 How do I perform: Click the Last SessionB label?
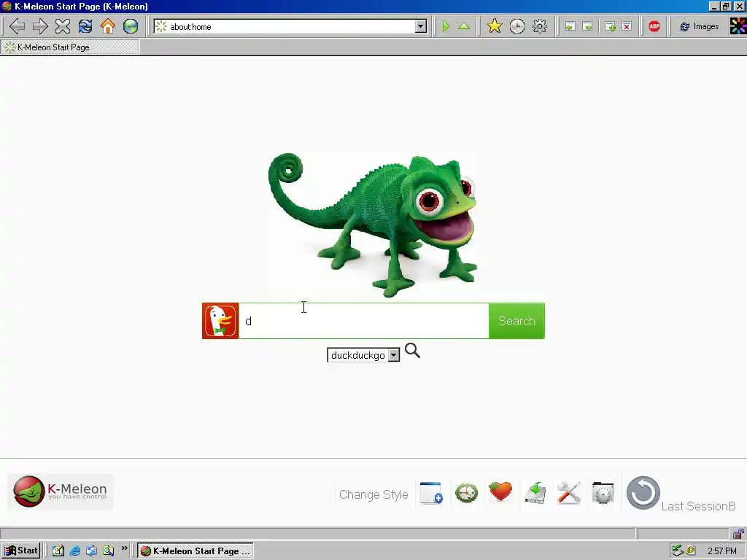tap(698, 506)
